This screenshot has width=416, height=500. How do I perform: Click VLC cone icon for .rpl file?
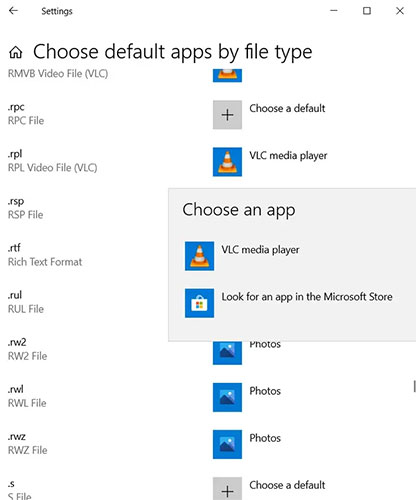tap(227, 162)
